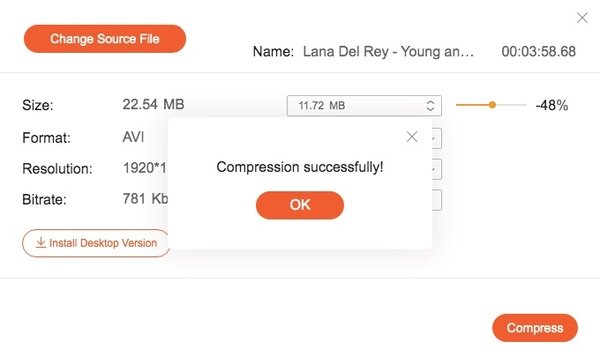
Task: Click the OK button in the success dialog
Action: click(300, 205)
